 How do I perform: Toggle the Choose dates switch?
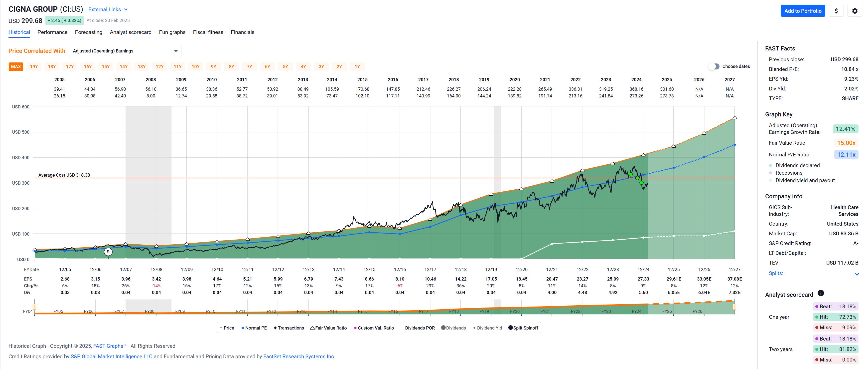(714, 66)
